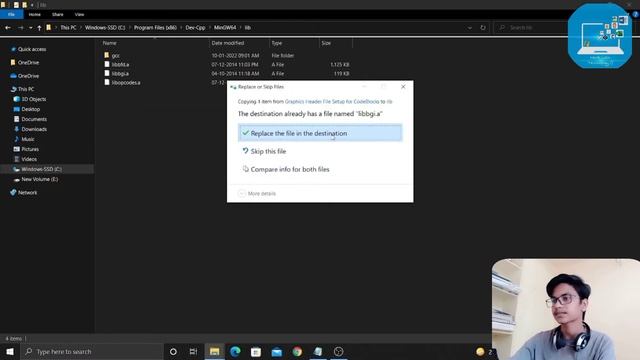640x360 pixels.
Task: Close the Replace or Skip Files dialog
Action: 403,87
